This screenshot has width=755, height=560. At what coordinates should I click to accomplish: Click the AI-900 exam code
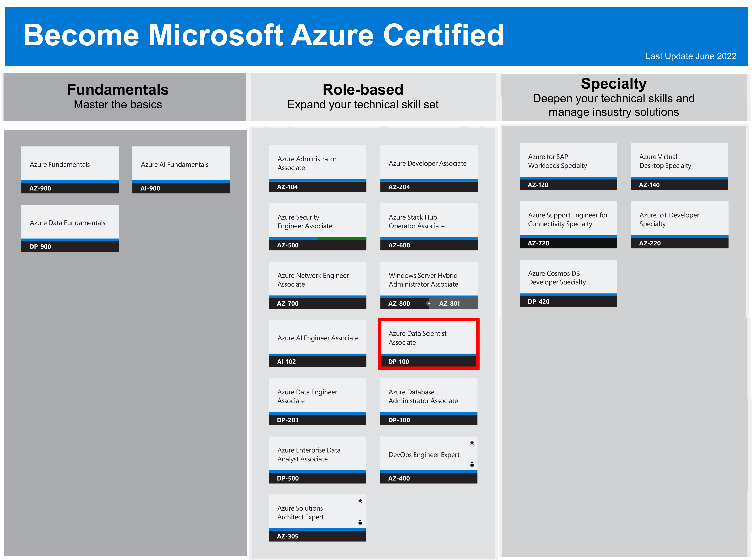(151, 189)
